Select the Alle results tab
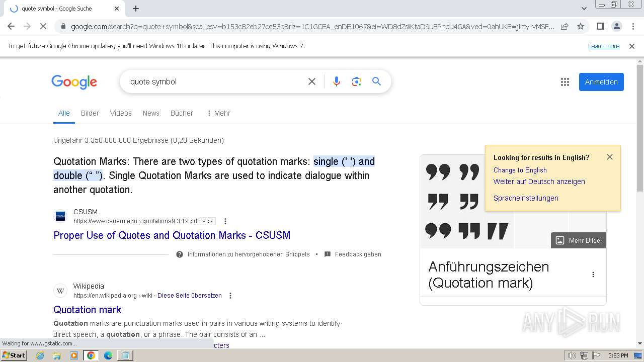This screenshot has height=362, width=644. click(64, 113)
